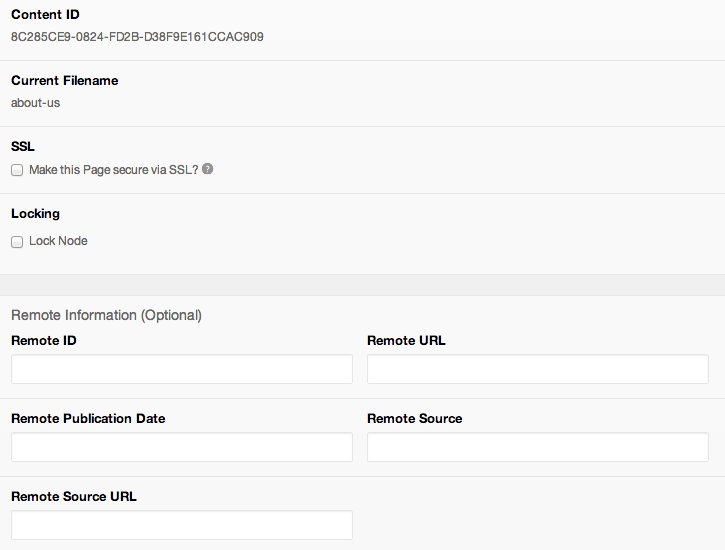The image size is (725, 550).
Task: Click the Remote Source URL text box
Action: (182, 525)
